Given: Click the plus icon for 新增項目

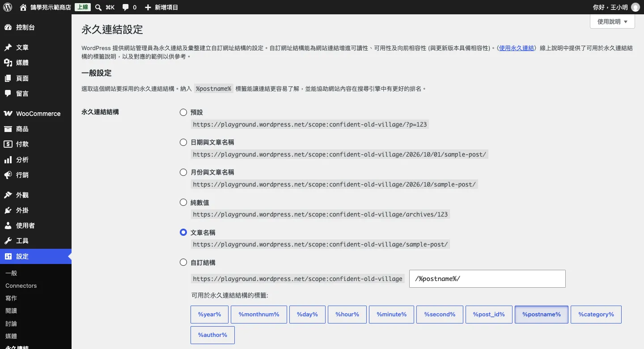Looking at the screenshot, I should click(148, 7).
